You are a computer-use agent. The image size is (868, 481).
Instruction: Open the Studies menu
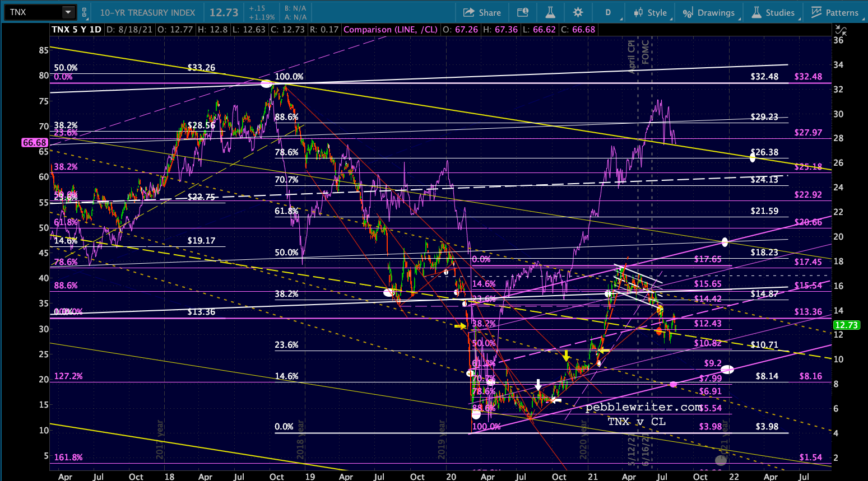point(774,12)
